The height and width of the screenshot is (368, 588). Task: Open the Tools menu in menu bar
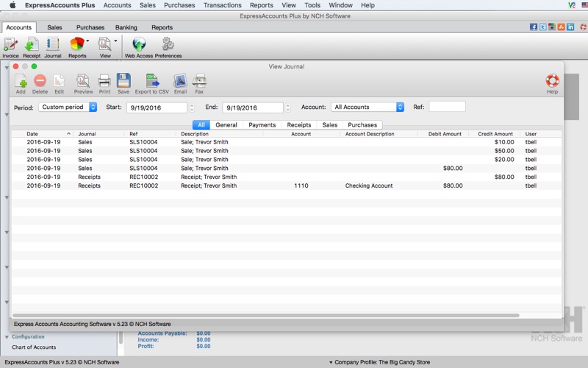coord(312,5)
